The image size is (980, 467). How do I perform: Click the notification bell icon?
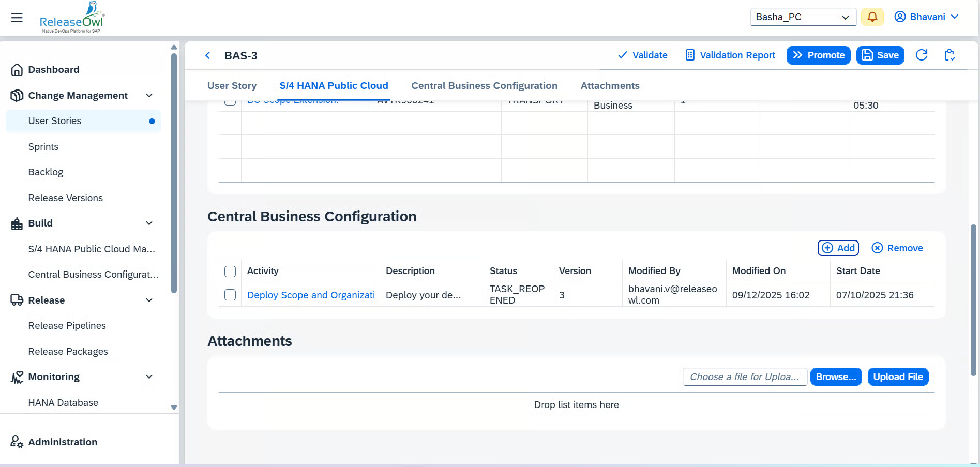pos(872,17)
